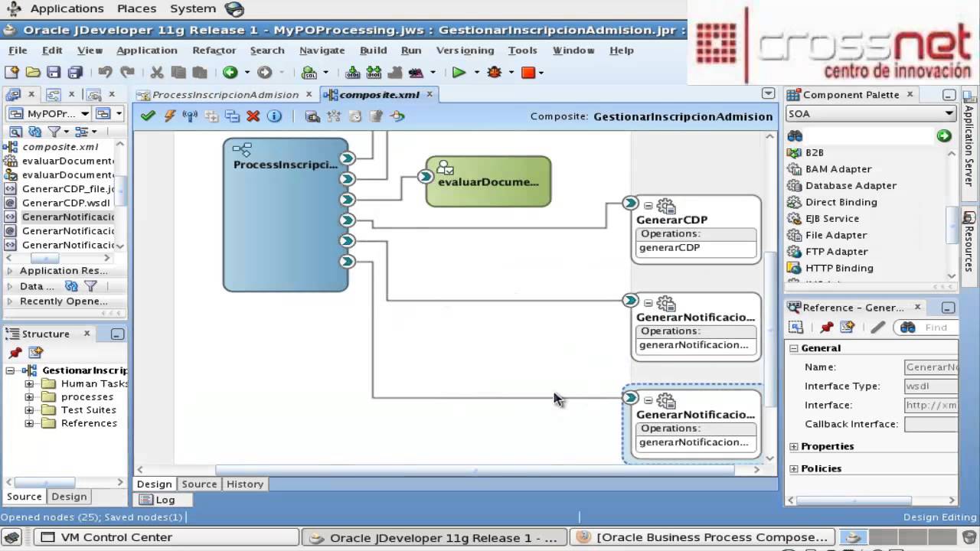Switch to the Source tab under the editor
The width and height of the screenshot is (980, 551).
tap(199, 484)
